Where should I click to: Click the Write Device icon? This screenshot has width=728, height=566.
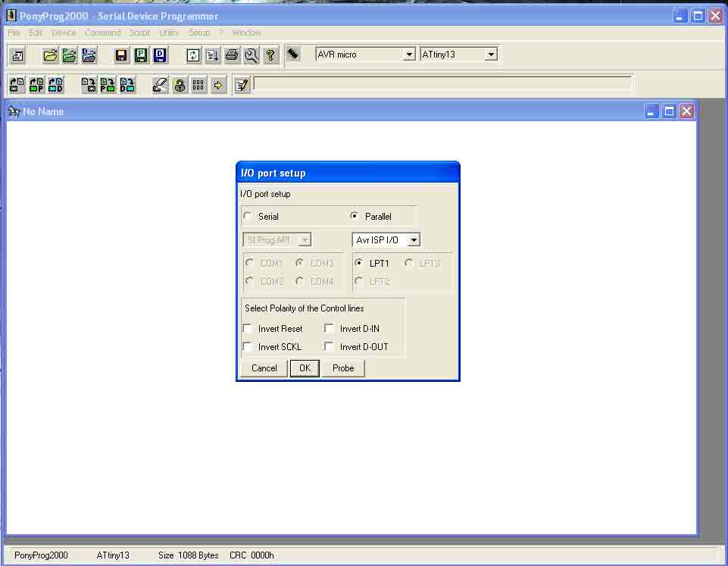click(x=89, y=85)
